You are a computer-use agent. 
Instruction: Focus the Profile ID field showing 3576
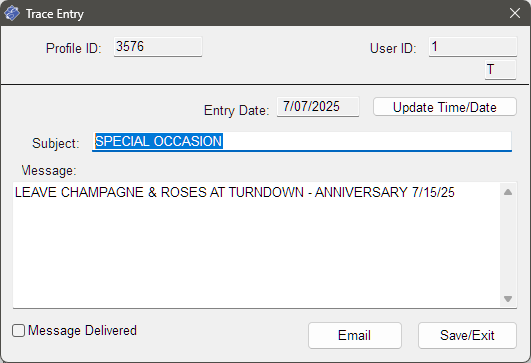pos(158,47)
